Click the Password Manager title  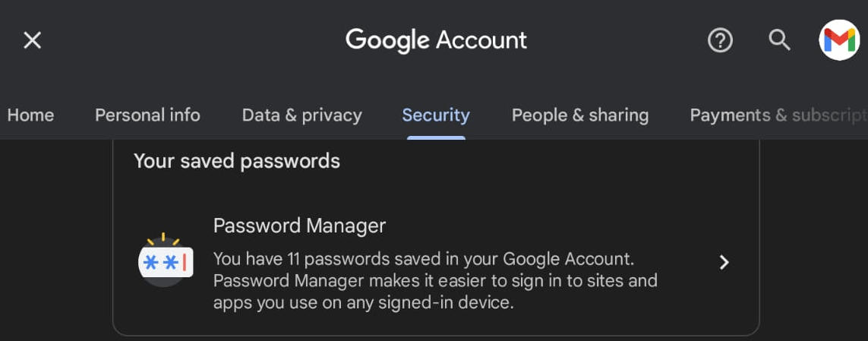click(299, 226)
